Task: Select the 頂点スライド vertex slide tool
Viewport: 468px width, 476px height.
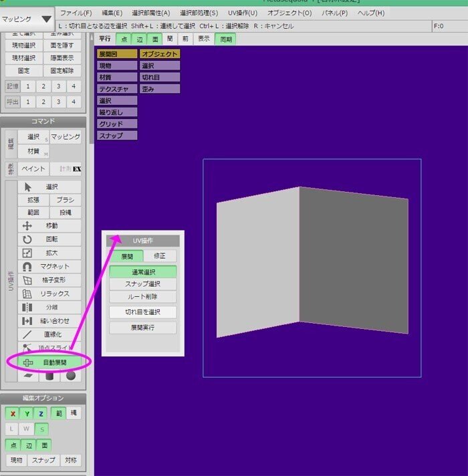Action: [x=49, y=348]
